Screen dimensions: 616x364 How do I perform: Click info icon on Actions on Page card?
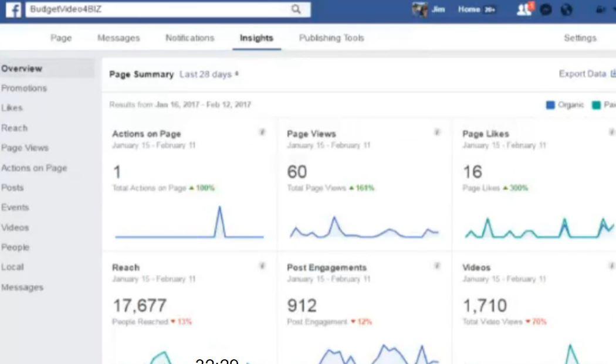(262, 133)
